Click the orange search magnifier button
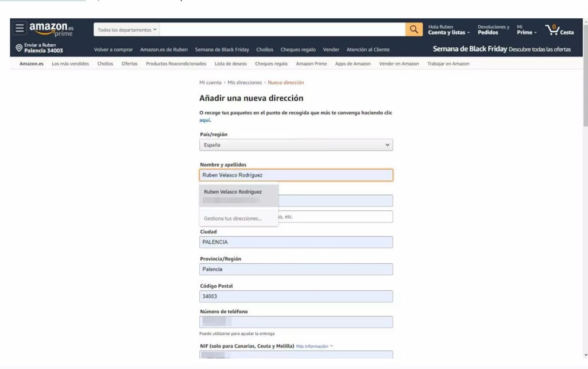This screenshot has width=588, height=369. [x=413, y=29]
